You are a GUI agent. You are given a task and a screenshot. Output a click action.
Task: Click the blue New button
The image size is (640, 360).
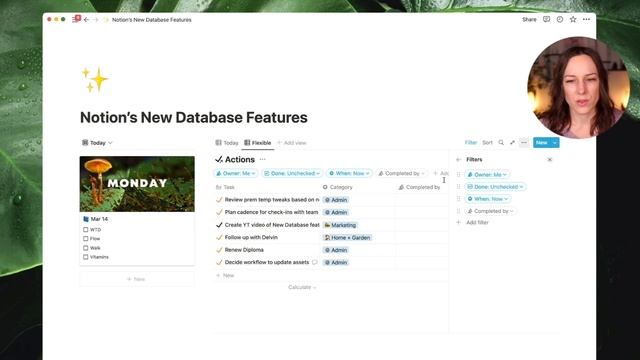[542, 142]
